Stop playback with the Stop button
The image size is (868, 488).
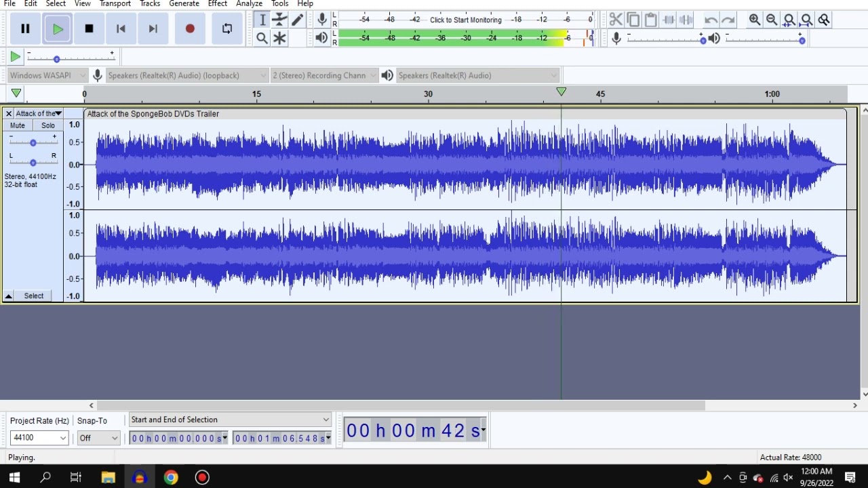(89, 28)
